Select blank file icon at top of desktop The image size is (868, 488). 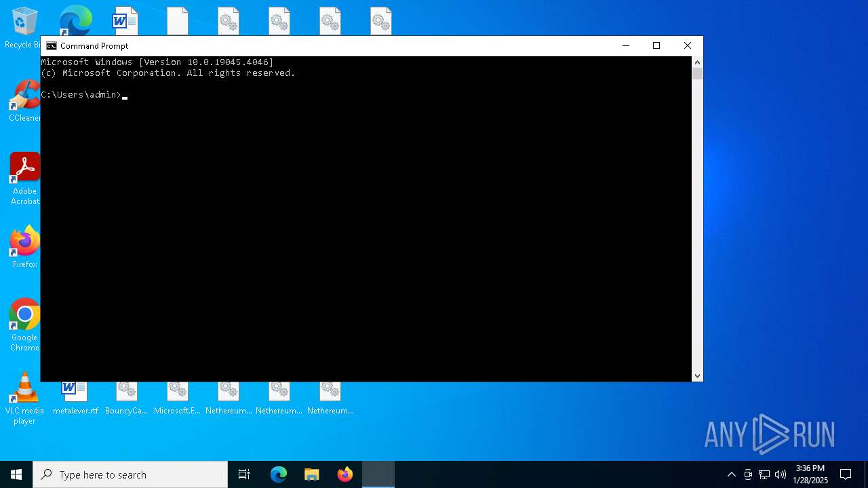tap(178, 20)
